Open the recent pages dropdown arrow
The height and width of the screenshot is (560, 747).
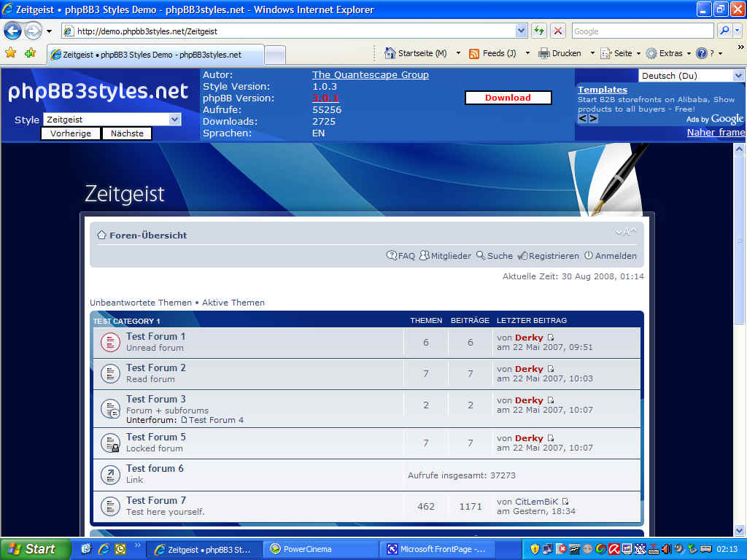pyautogui.click(x=49, y=31)
